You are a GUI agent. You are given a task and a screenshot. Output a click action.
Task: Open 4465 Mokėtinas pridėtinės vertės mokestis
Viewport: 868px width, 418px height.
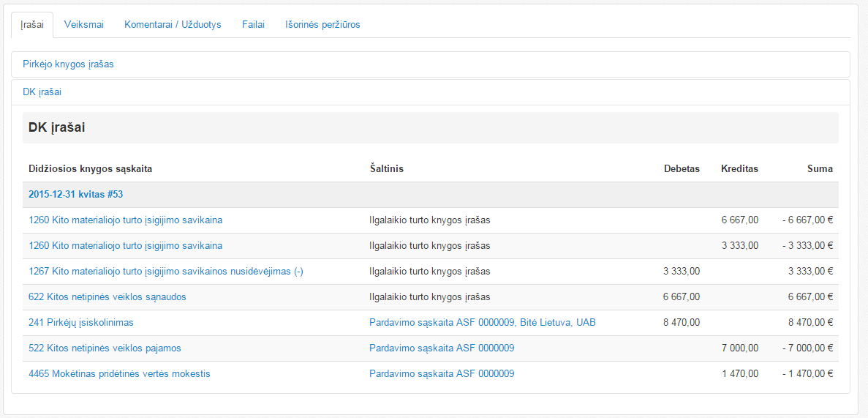(x=119, y=373)
